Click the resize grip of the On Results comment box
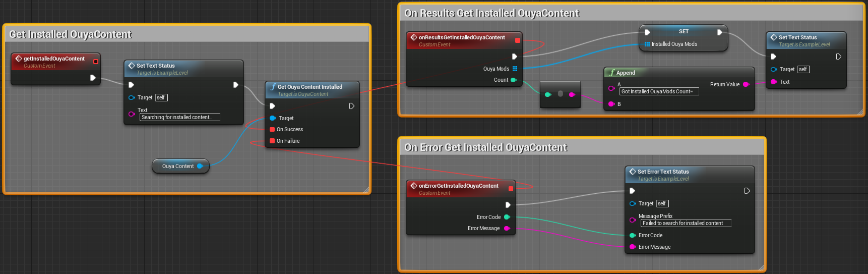868x274 pixels. (x=860, y=112)
